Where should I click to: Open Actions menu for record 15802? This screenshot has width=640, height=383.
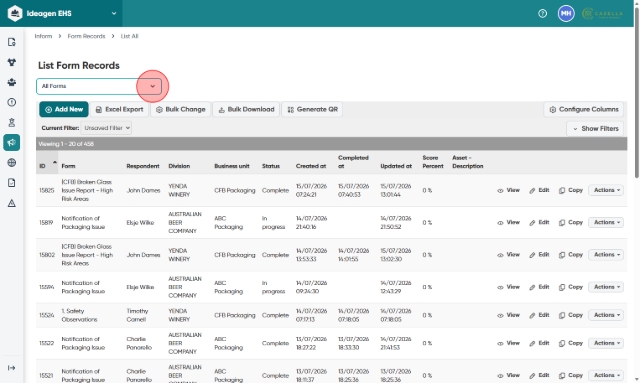606,255
